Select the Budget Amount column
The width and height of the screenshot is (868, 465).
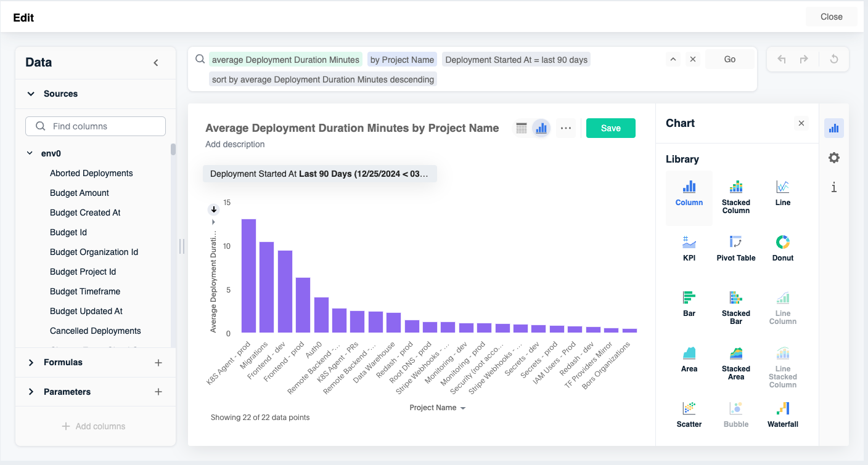(80, 193)
